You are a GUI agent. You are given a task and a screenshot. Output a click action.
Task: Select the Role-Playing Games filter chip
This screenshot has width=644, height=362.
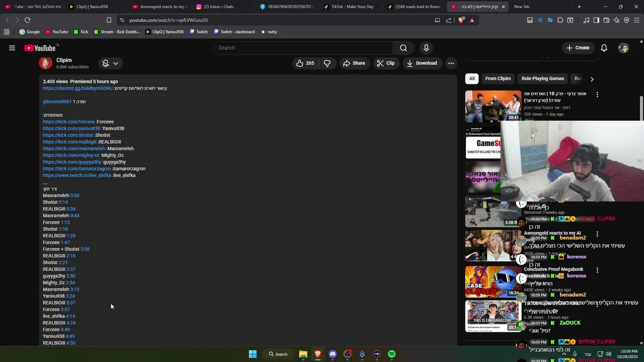click(542, 78)
